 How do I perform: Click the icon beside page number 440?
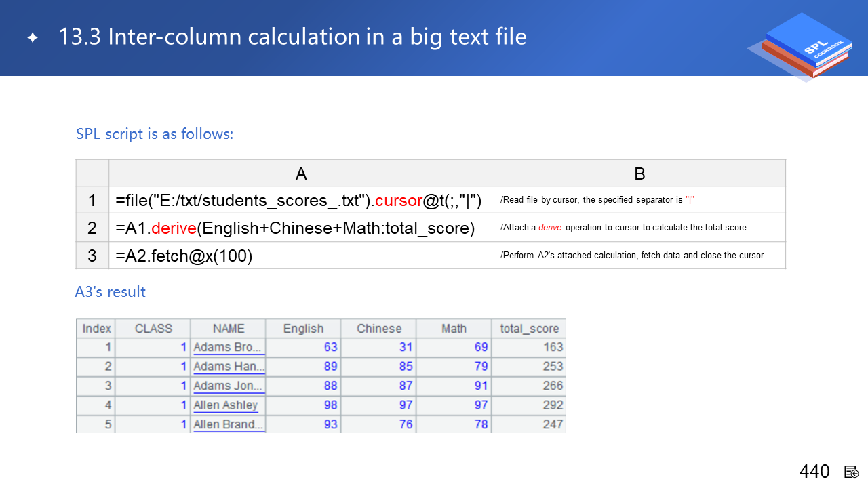coord(851,472)
